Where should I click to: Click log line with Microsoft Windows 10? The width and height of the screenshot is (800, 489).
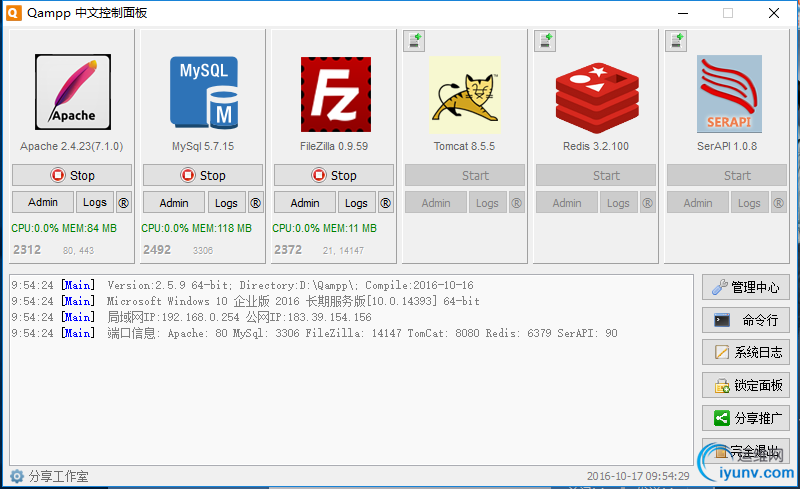245,301
